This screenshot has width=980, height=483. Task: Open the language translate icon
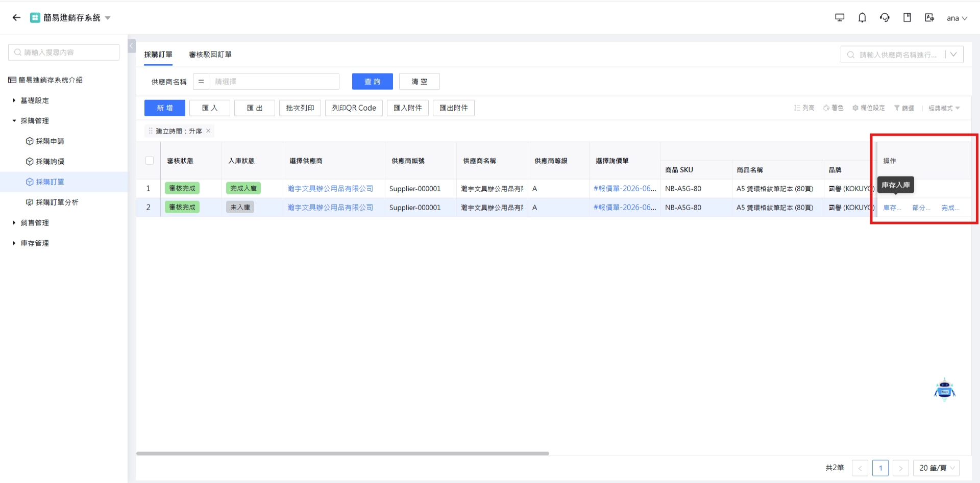[929, 18]
